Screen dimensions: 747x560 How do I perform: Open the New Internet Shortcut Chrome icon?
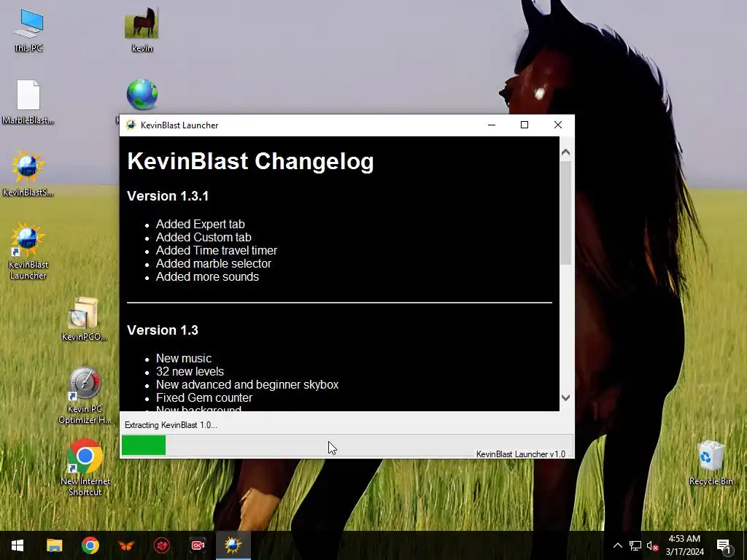[x=85, y=467]
